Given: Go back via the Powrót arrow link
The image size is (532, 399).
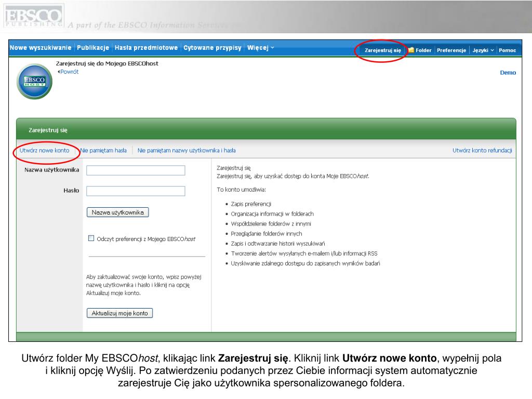Looking at the screenshot, I should tap(68, 72).
